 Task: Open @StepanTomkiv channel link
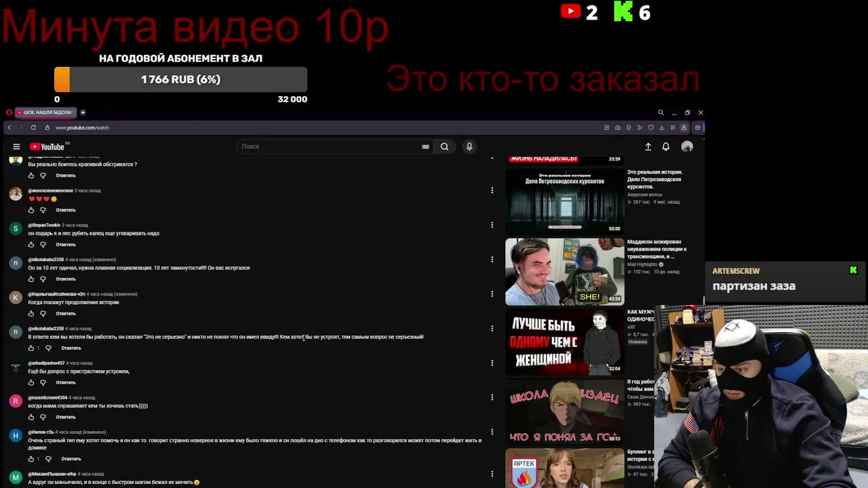(44, 225)
